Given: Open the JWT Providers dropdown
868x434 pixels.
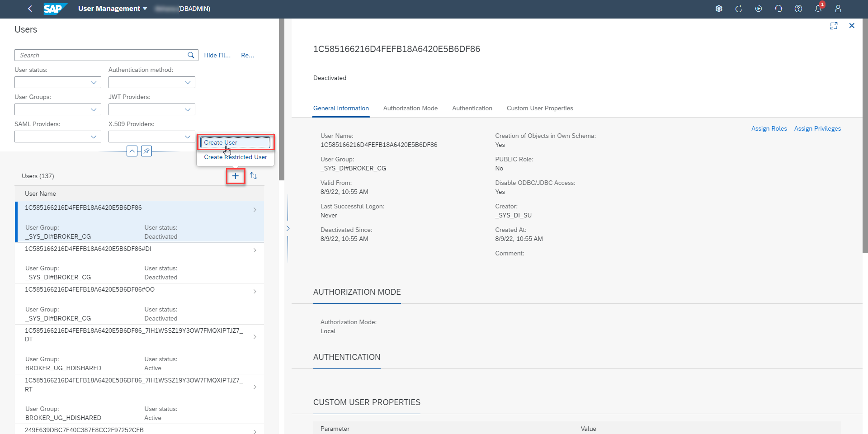Looking at the screenshot, I should [x=152, y=109].
